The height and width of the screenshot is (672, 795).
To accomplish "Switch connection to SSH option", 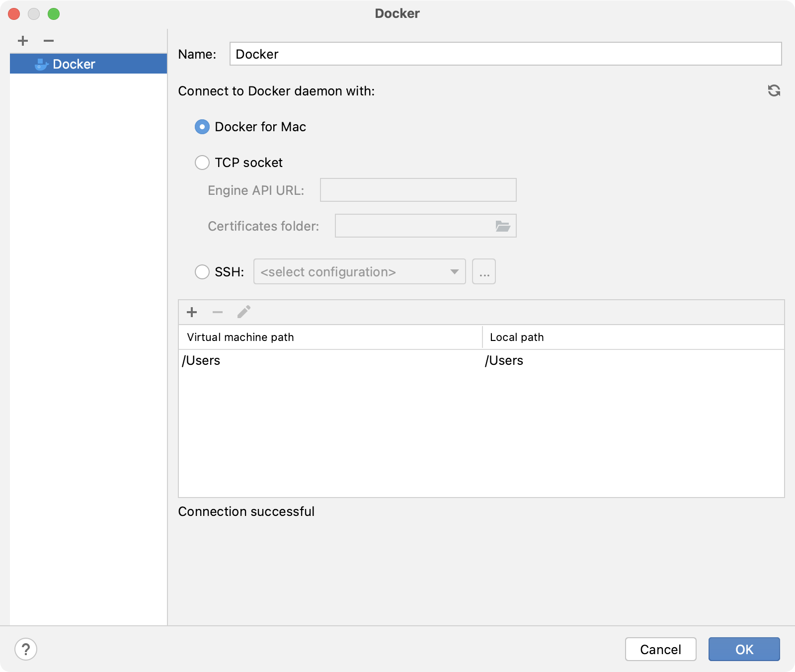I will coord(202,272).
